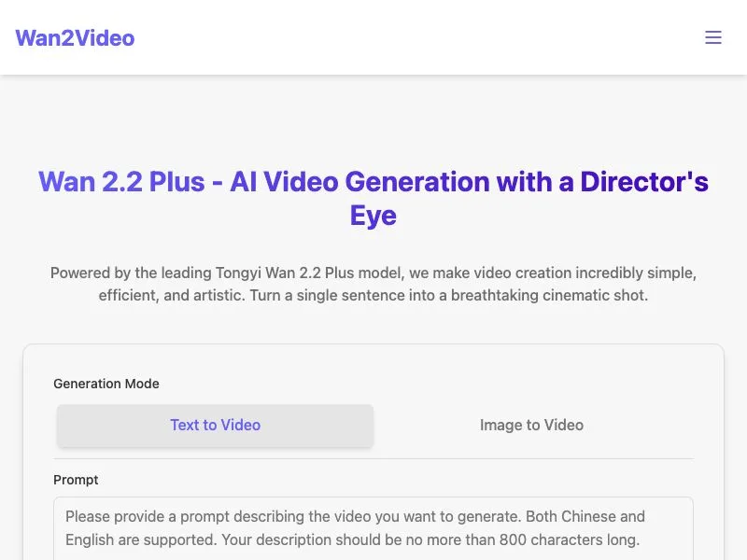Select the Text to Video mode
The height and width of the screenshot is (560, 747).
(215, 426)
